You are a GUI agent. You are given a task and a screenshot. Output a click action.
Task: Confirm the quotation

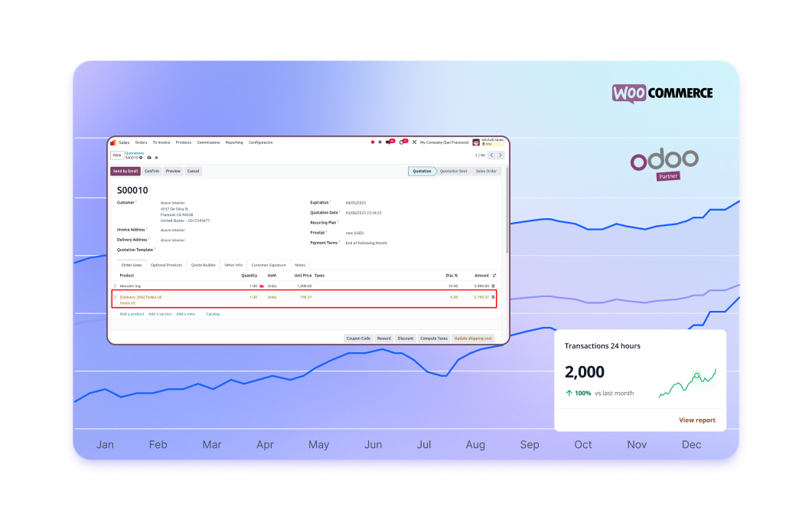pyautogui.click(x=152, y=171)
